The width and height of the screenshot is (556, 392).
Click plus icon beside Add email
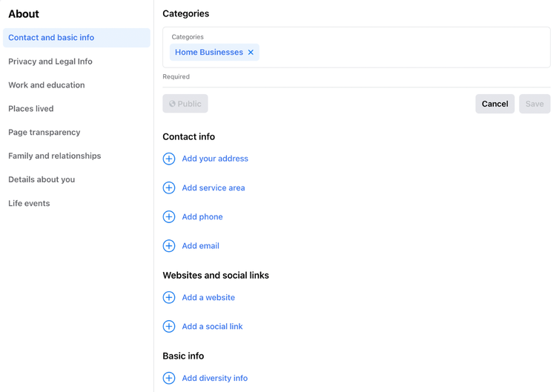(x=169, y=246)
